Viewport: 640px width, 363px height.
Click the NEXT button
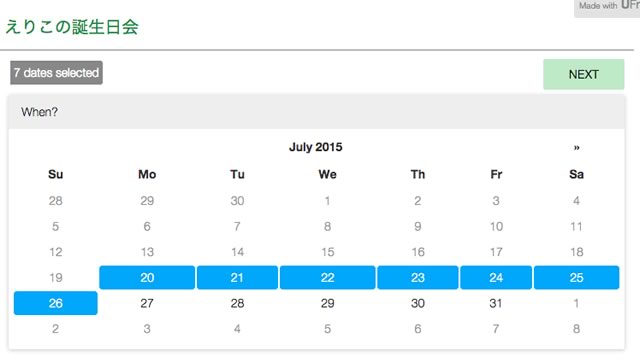point(583,74)
